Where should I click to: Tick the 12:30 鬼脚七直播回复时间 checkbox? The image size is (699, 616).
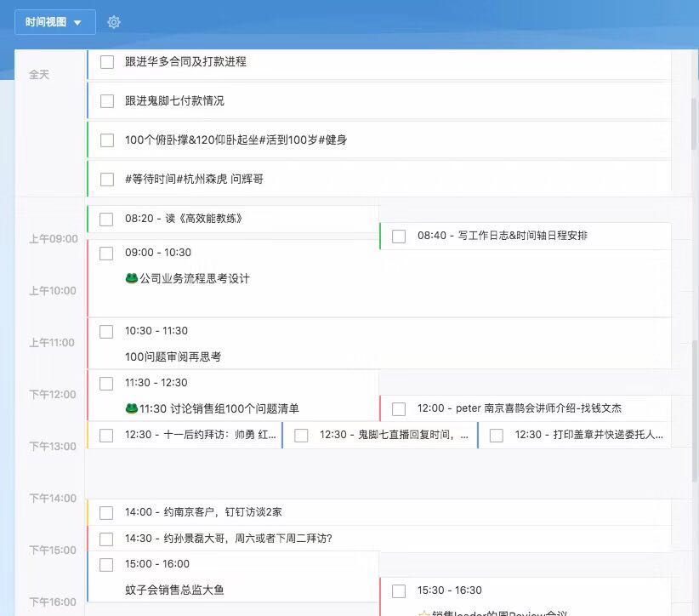pos(301,436)
